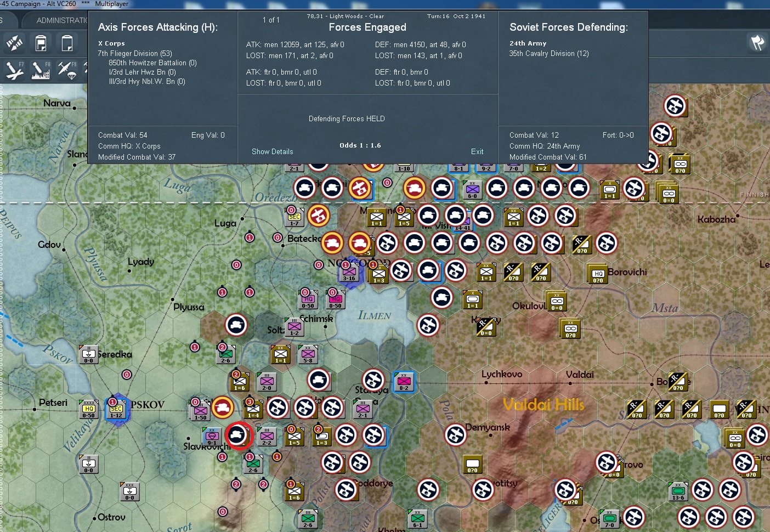Click the Narva city label on map

click(57, 103)
